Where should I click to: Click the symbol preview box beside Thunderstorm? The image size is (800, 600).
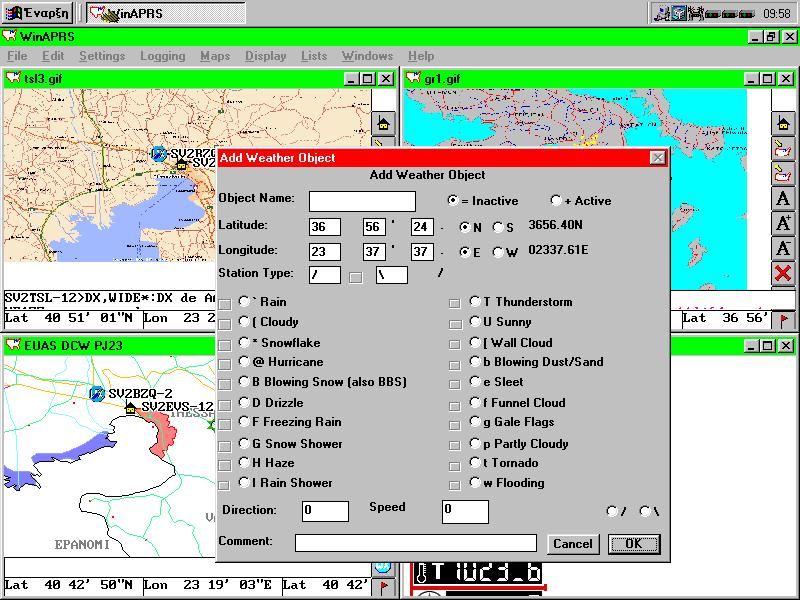[x=455, y=304]
